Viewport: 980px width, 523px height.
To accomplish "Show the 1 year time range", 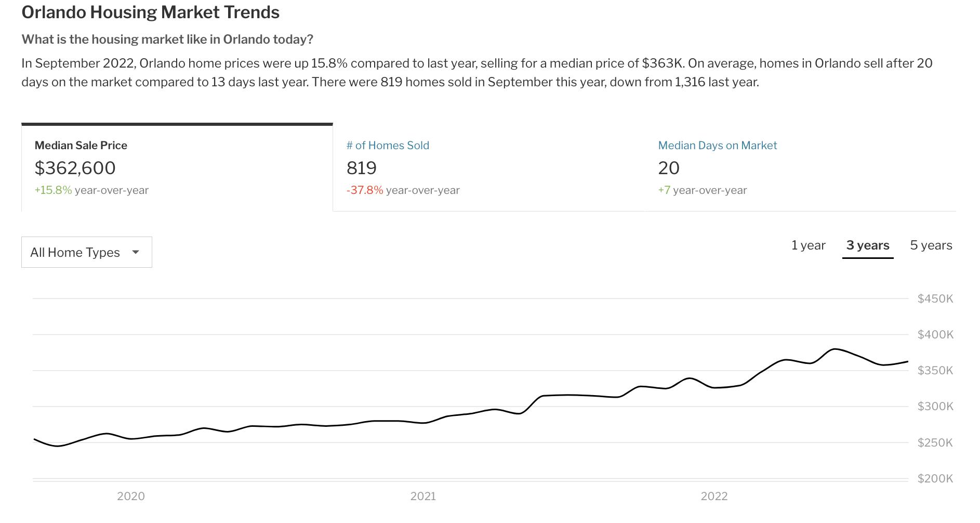I will pyautogui.click(x=808, y=245).
